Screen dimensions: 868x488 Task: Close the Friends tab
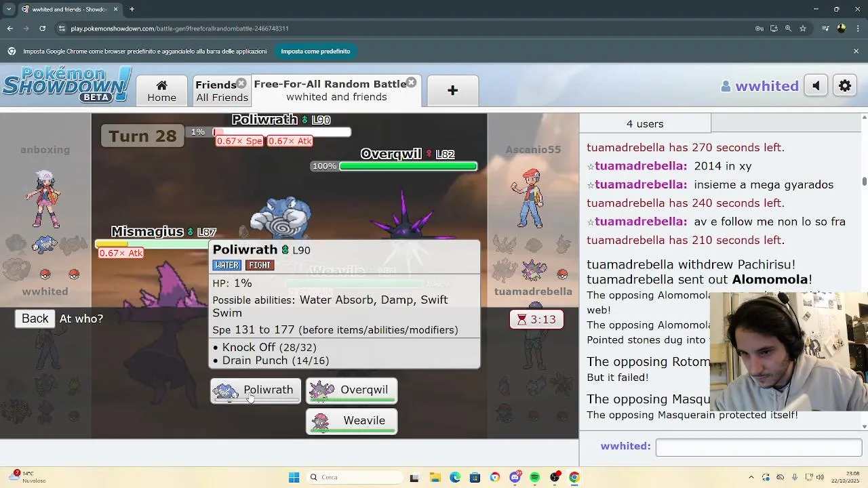241,83
